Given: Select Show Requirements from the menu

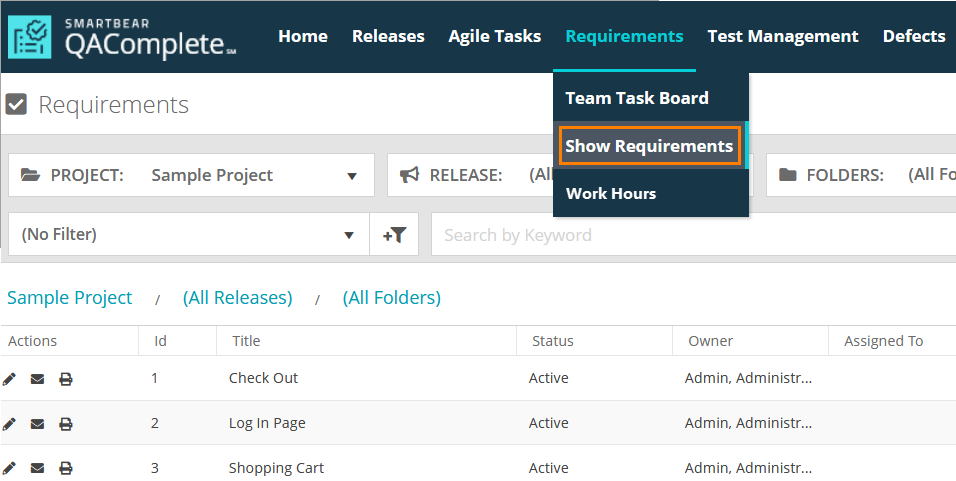Looking at the screenshot, I should tap(649, 146).
